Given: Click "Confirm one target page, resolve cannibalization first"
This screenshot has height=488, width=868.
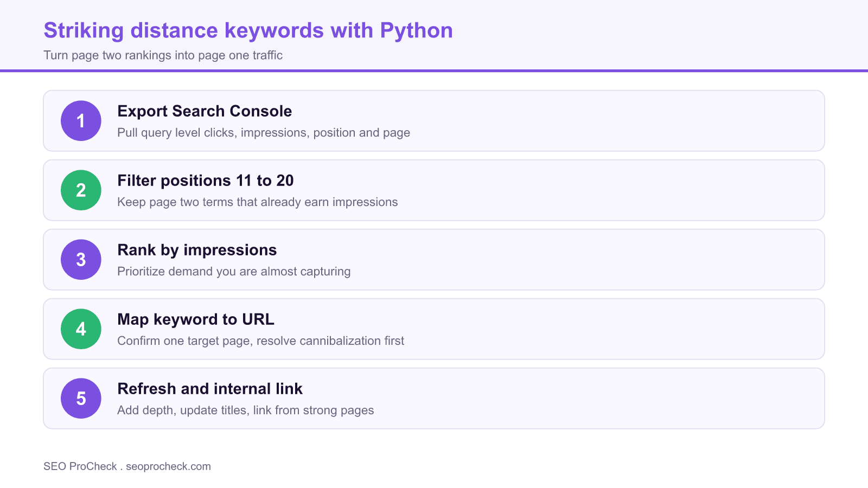Looking at the screenshot, I should tap(260, 341).
